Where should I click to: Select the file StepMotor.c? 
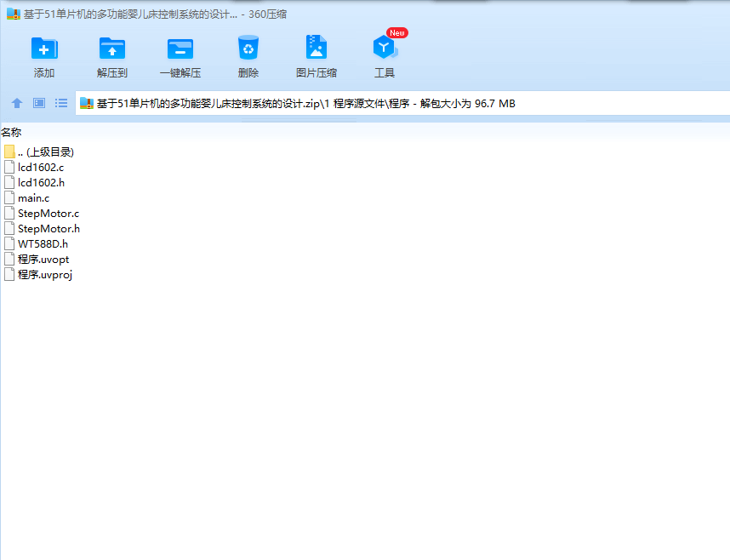[42, 214]
